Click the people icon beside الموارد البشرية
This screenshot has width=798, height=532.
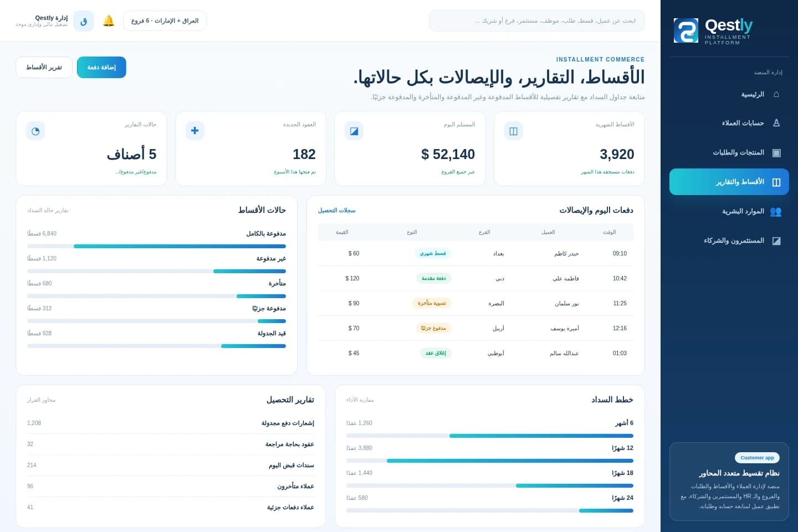pos(776,211)
